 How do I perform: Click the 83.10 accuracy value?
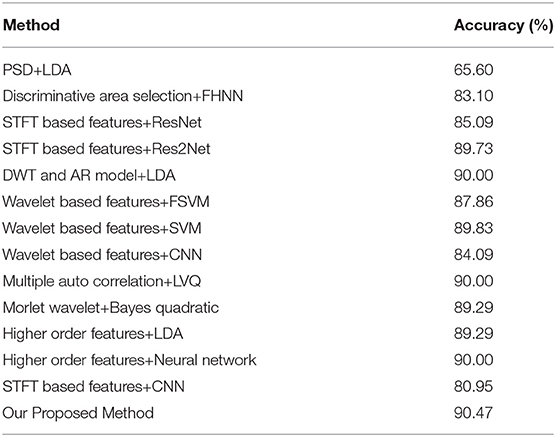click(x=473, y=96)
